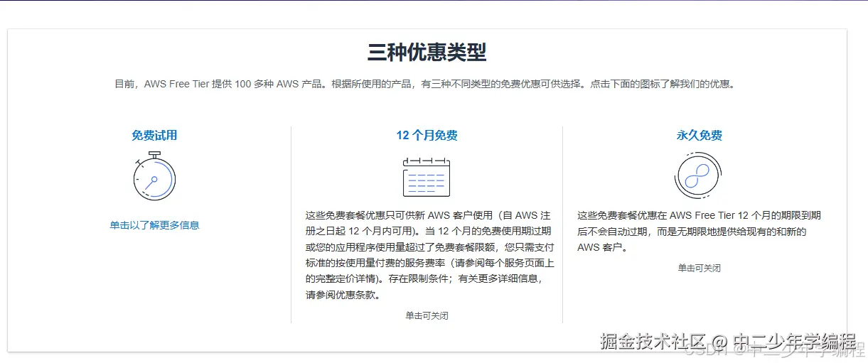Click the 三种优惠类型 title

click(x=427, y=53)
